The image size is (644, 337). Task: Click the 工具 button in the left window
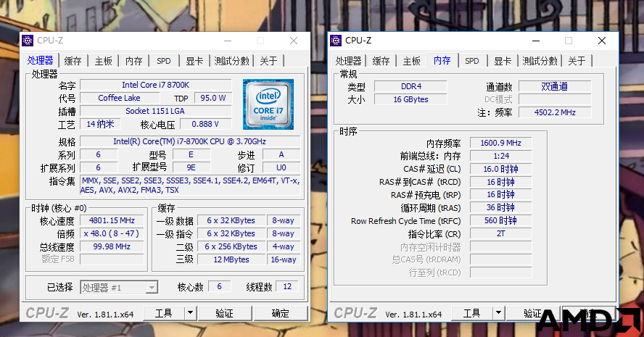pyautogui.click(x=163, y=313)
